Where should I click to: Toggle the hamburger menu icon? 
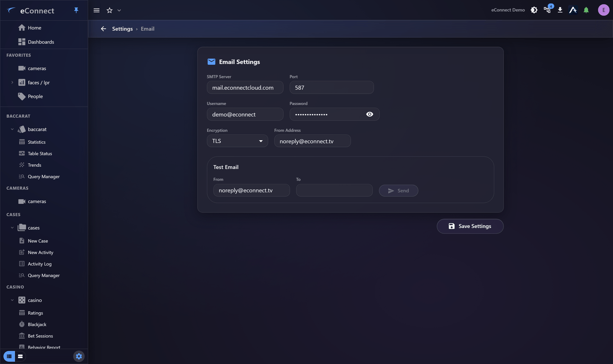[97, 10]
